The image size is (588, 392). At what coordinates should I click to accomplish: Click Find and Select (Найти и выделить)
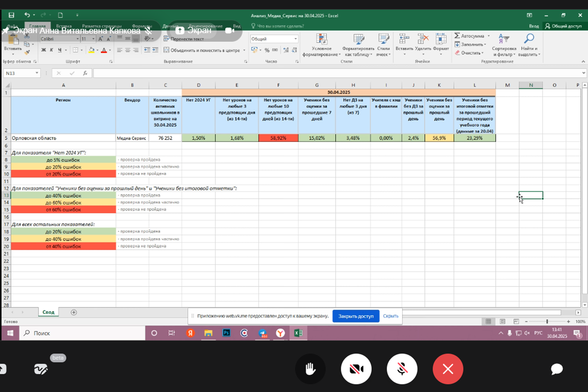click(x=529, y=45)
